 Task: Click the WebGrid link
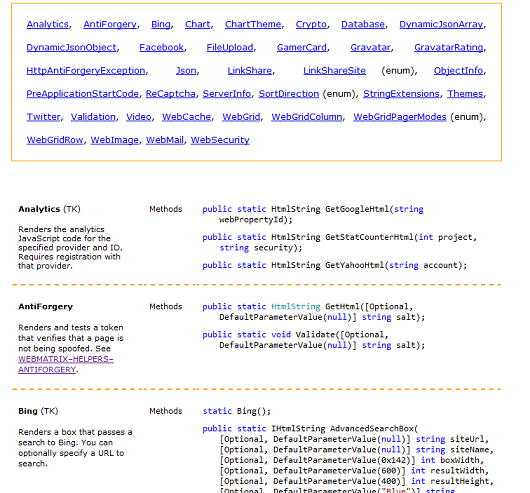[241, 117]
